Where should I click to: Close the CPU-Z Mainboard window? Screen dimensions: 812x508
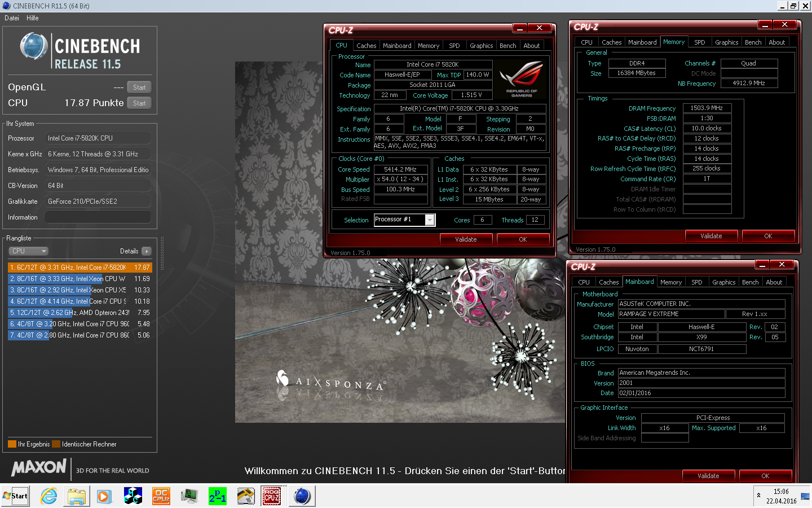782,264
